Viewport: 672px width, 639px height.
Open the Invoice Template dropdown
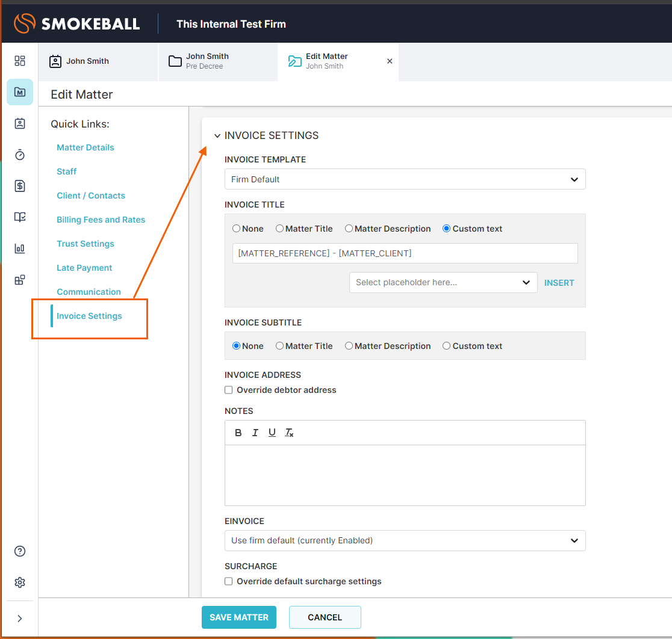[405, 179]
